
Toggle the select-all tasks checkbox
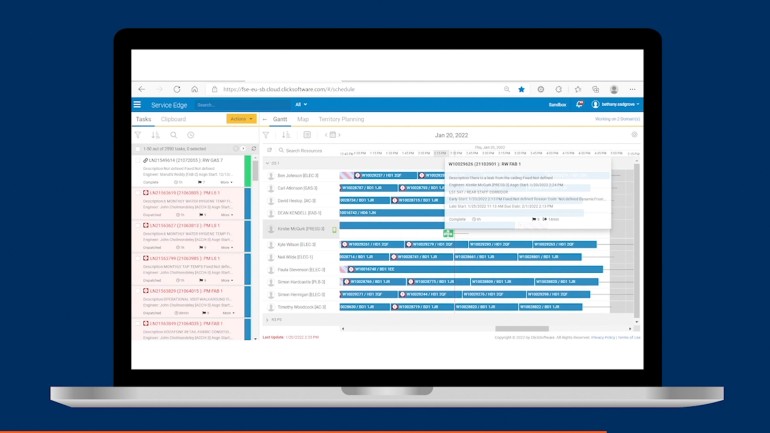tap(138, 148)
